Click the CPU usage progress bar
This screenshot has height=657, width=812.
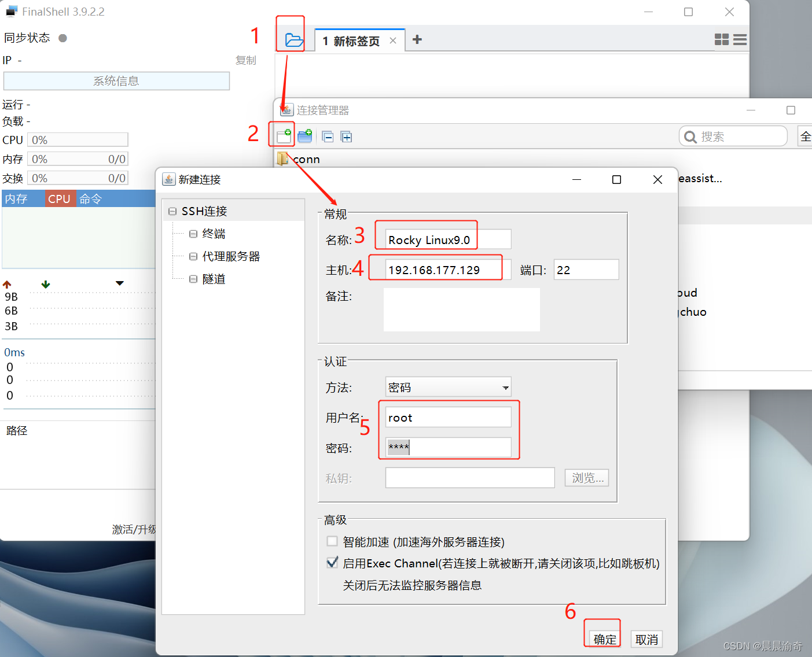coord(78,140)
